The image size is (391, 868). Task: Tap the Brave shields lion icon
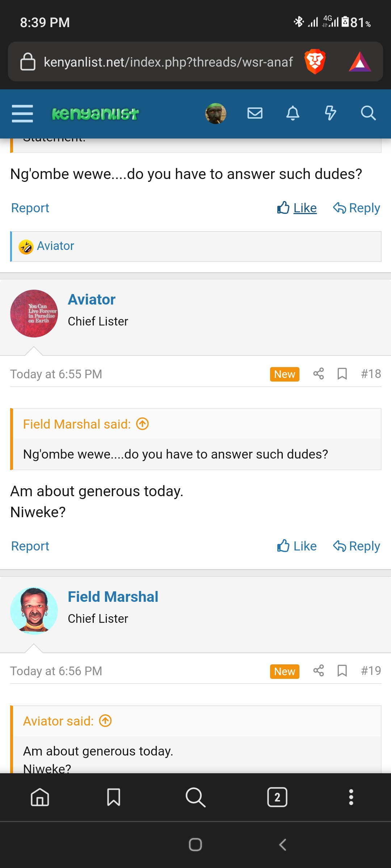click(315, 61)
